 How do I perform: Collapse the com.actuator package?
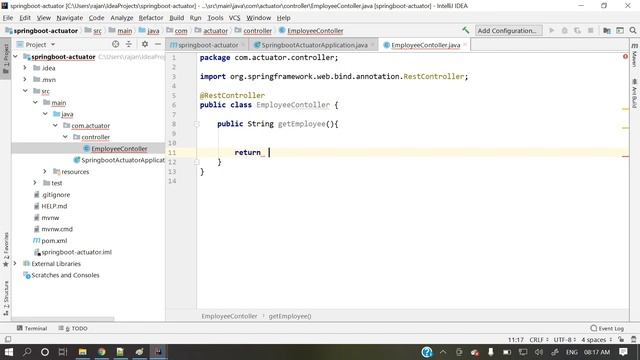[x=56, y=125]
